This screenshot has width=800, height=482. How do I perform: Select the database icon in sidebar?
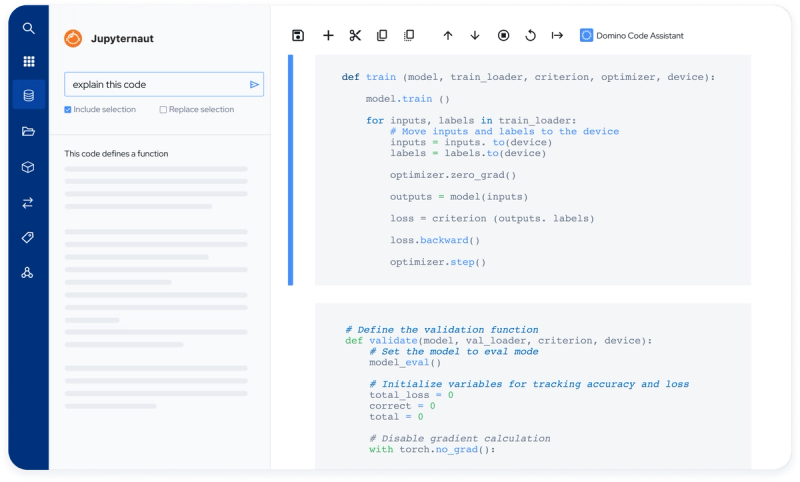point(29,95)
